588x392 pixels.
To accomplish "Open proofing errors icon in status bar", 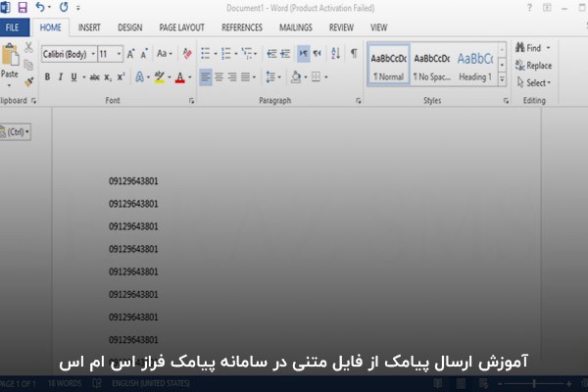I will 97,383.
